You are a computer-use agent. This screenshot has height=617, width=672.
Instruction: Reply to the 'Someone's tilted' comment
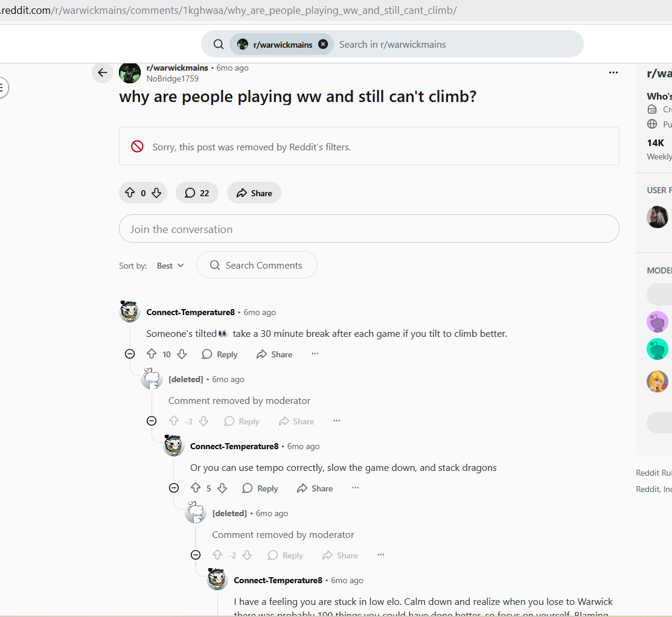pos(219,354)
